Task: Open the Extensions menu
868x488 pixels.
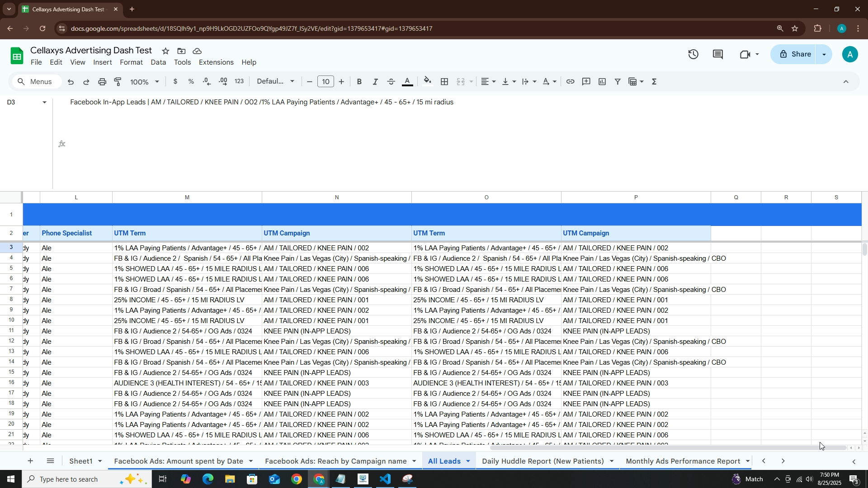Action: (x=216, y=62)
